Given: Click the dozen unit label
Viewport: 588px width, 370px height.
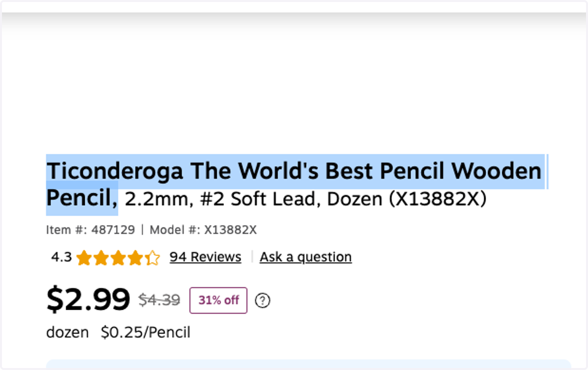Looking at the screenshot, I should coord(68,333).
